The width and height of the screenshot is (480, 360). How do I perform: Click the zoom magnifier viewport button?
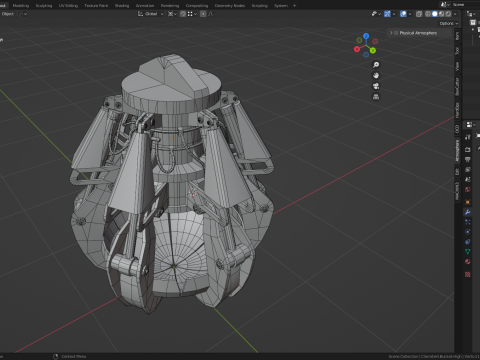pos(376,65)
